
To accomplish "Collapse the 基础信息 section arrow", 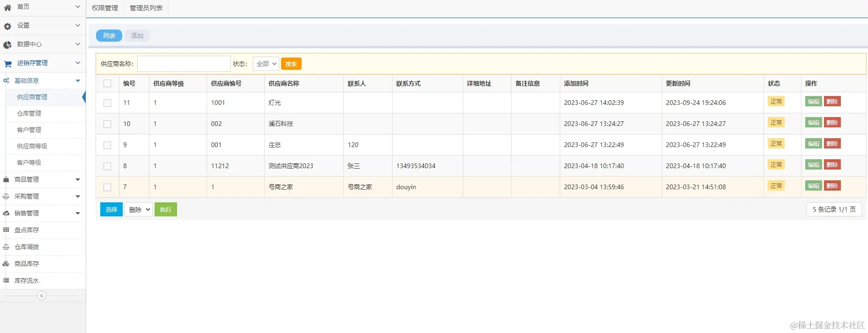I will (78, 81).
